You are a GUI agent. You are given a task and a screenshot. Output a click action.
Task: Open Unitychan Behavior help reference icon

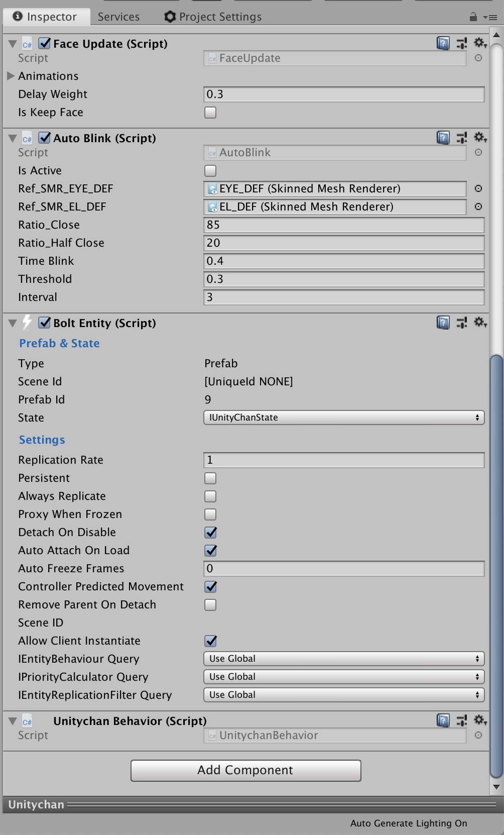[443, 720]
